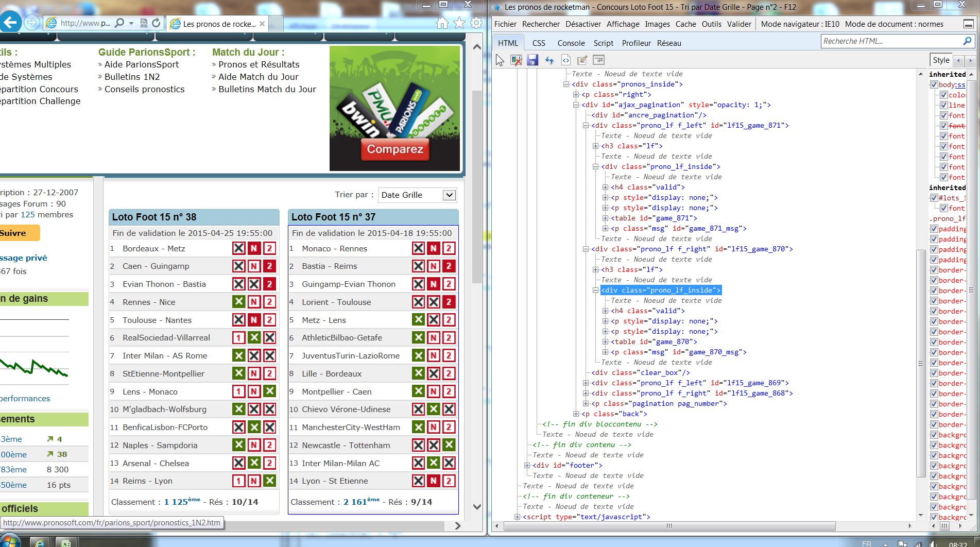Screen dimensions: 980x547
Task: Click the compatibility view icon in address bar
Action: 144,23
